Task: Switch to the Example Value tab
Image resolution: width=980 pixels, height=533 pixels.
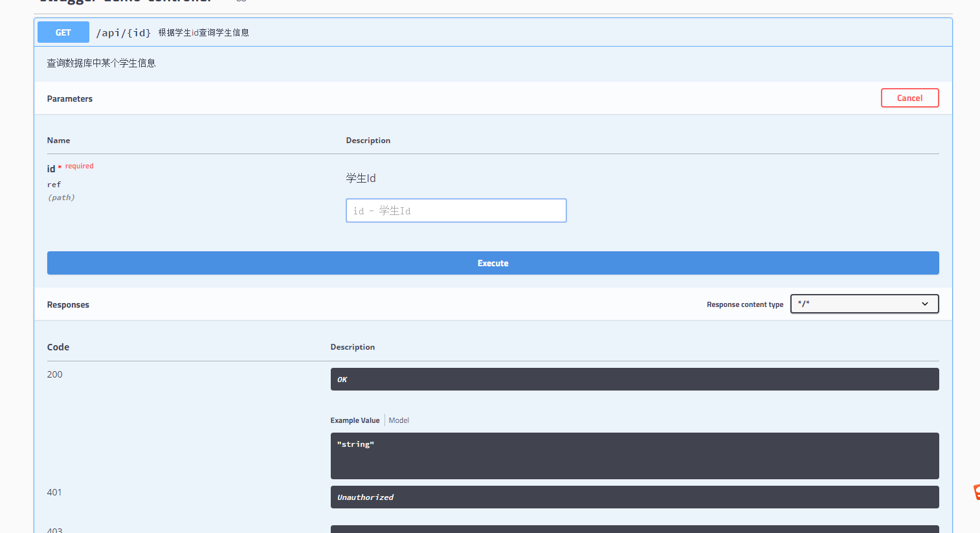Action: 355,420
